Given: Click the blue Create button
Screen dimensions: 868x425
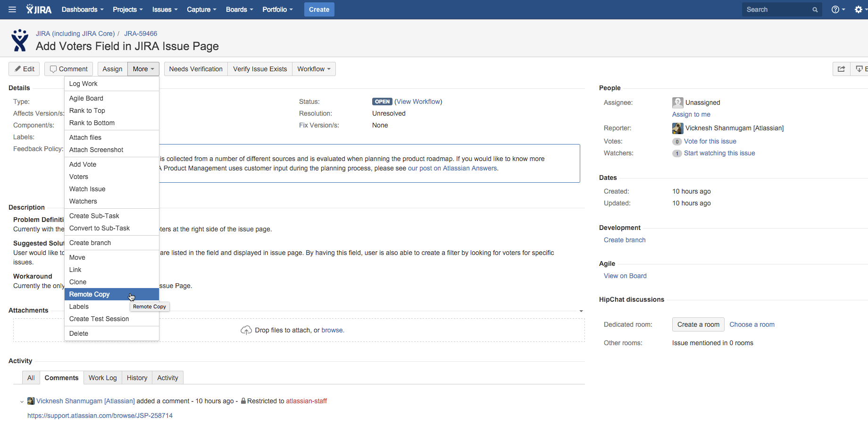Looking at the screenshot, I should 319,9.
